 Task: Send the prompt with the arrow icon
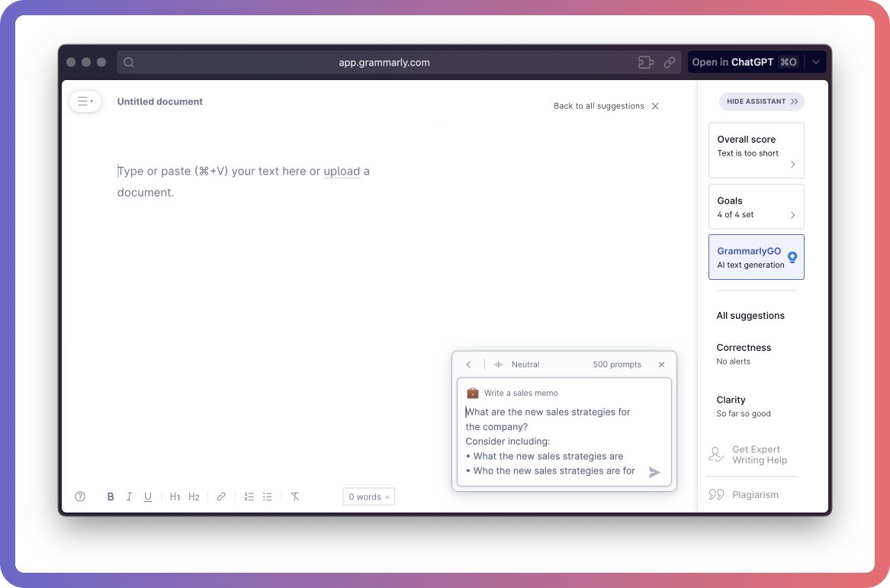pyautogui.click(x=654, y=472)
